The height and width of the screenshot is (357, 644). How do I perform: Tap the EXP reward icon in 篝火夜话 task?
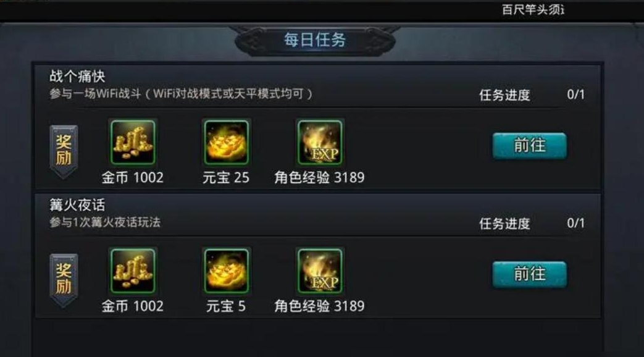320,271
